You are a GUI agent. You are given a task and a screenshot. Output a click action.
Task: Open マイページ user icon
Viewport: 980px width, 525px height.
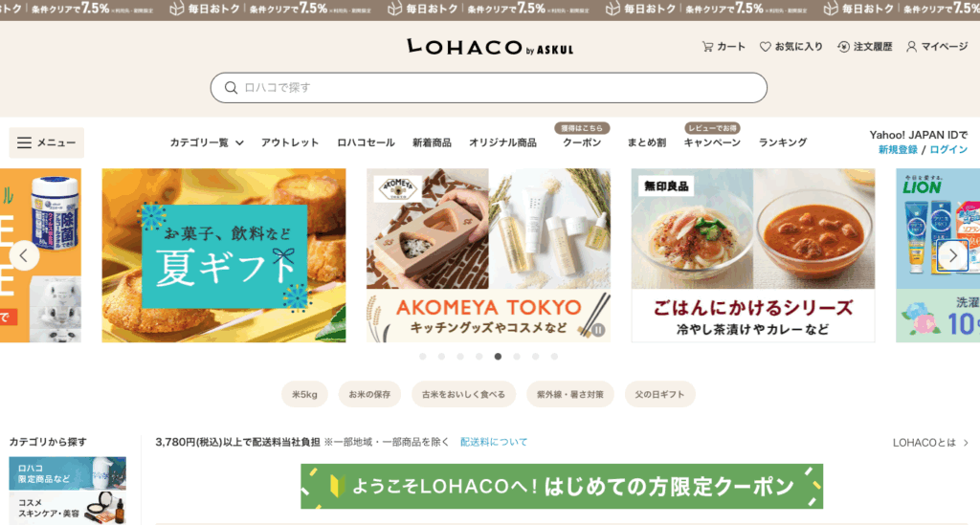pos(911,47)
